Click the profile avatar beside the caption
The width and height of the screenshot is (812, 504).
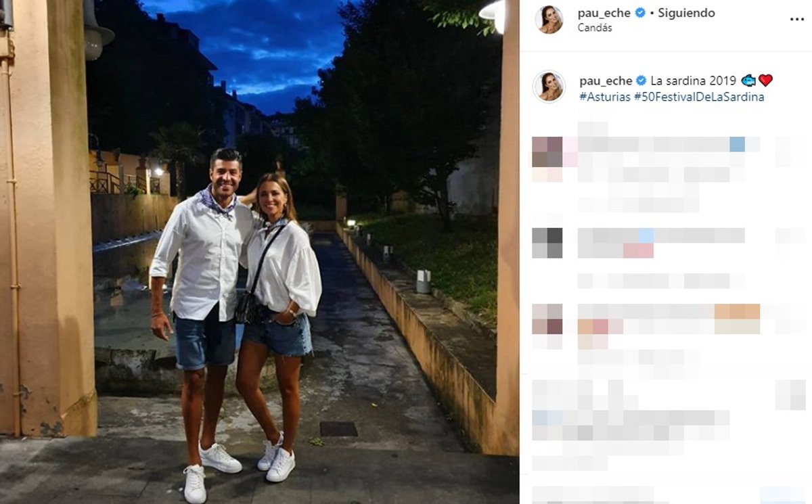tap(549, 87)
